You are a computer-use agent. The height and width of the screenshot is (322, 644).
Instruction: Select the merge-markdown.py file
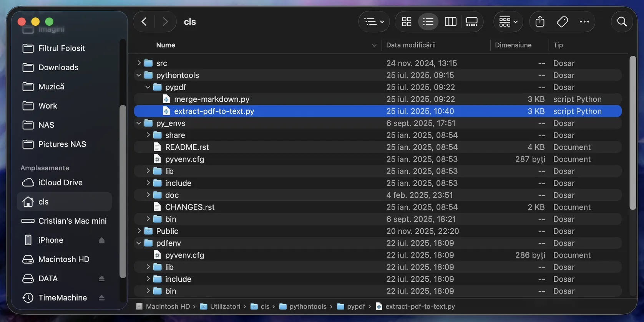pyautogui.click(x=212, y=99)
